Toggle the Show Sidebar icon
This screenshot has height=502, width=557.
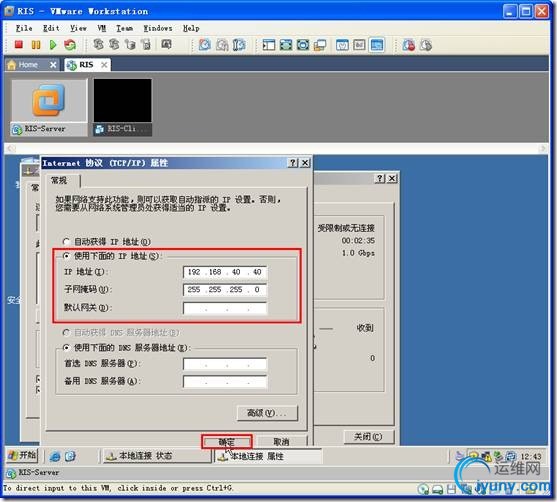[269, 45]
